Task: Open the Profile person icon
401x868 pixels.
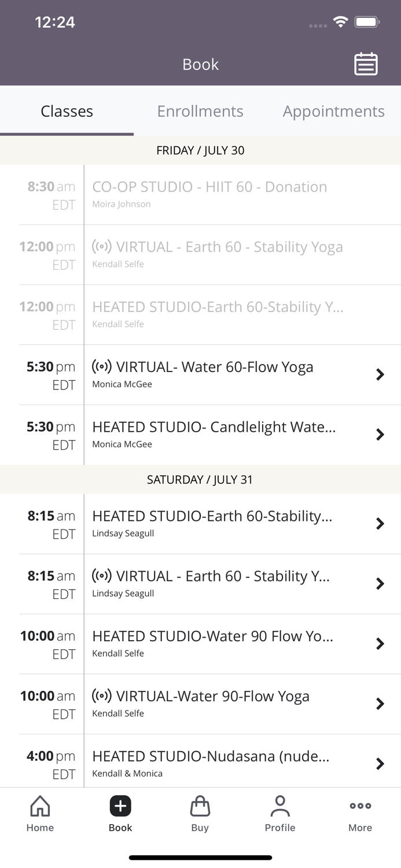Action: coord(280,805)
